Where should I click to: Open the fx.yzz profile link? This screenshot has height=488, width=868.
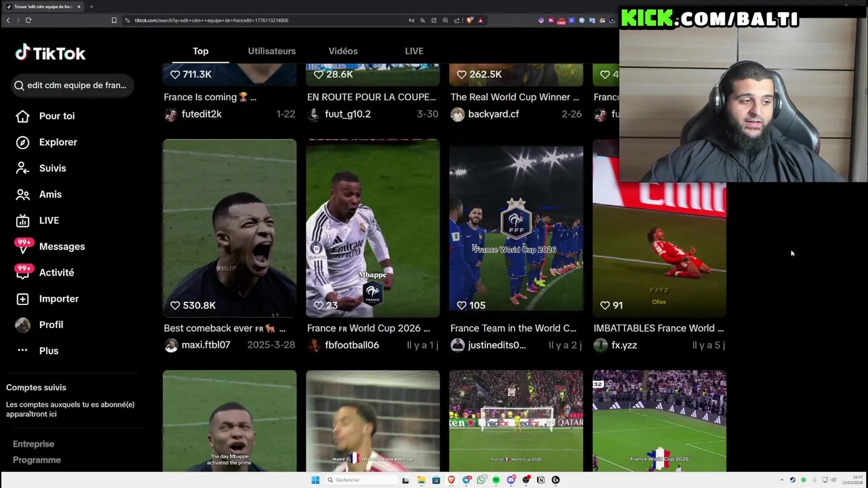625,345
